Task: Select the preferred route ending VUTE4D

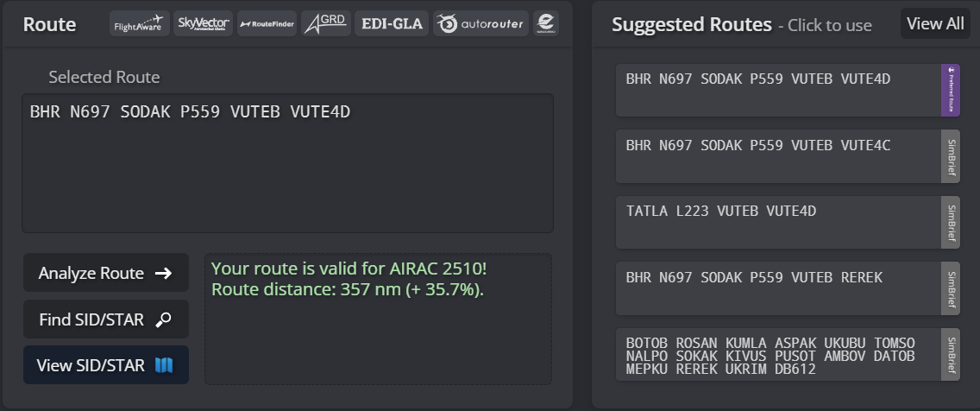Action: tap(777, 90)
